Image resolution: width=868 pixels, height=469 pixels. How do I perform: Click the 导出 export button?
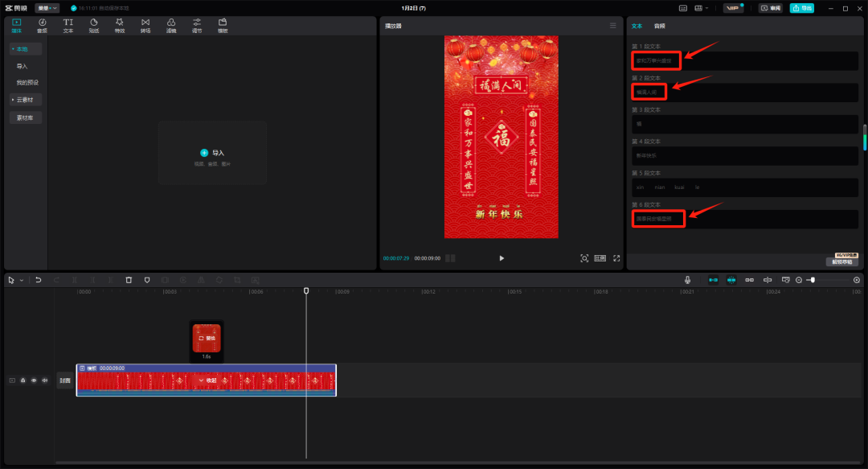coord(801,8)
